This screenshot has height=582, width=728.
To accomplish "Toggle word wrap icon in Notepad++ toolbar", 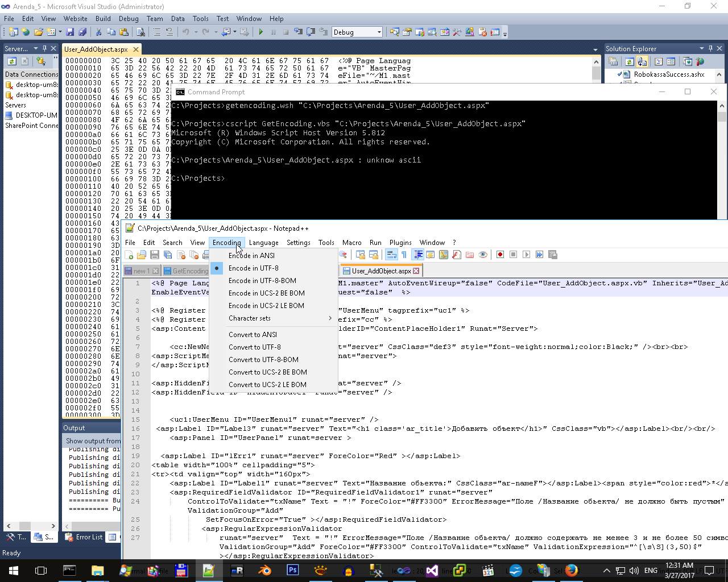I will tap(391, 255).
